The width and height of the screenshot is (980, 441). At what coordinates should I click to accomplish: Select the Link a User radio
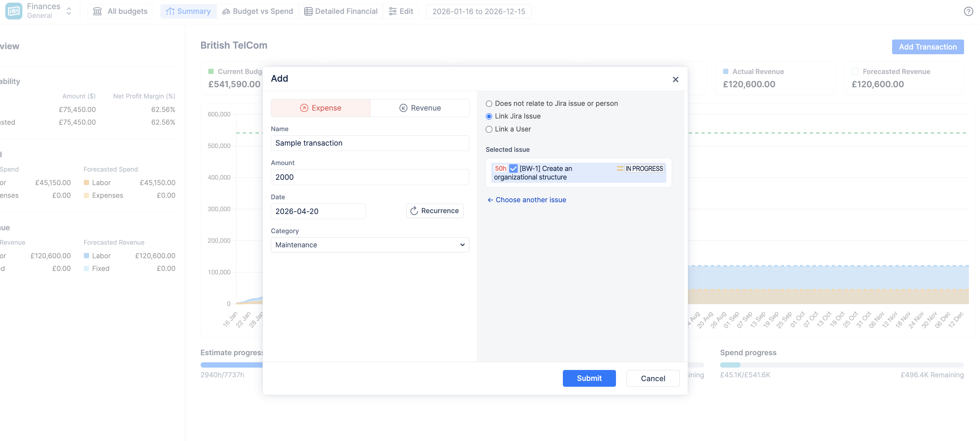(x=489, y=129)
